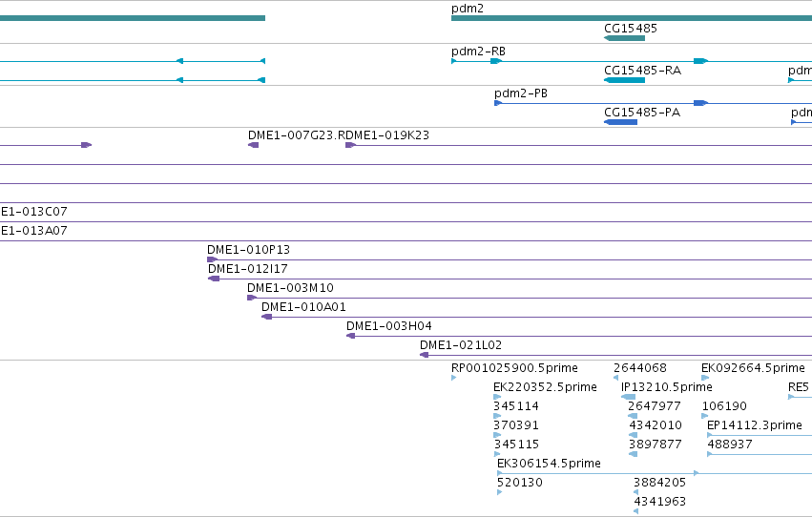This screenshot has width=812, height=517.
Task: Select the 488937 EST label
Action: pos(730,445)
